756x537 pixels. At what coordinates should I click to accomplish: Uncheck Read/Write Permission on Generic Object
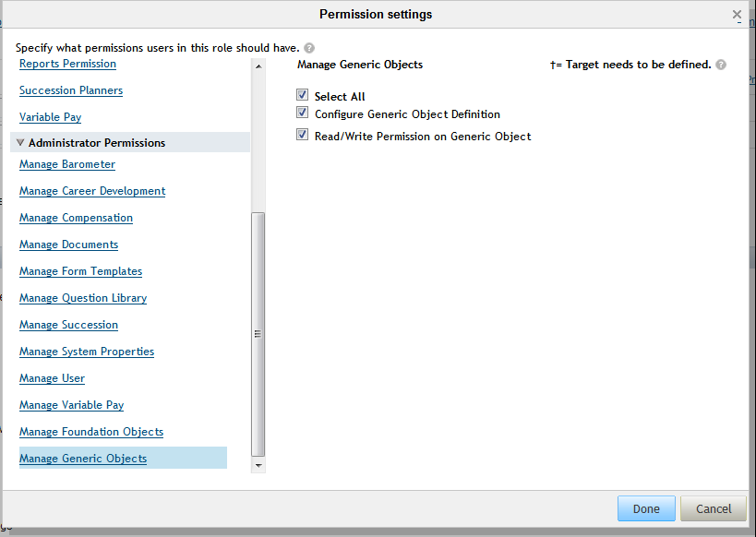coord(302,135)
